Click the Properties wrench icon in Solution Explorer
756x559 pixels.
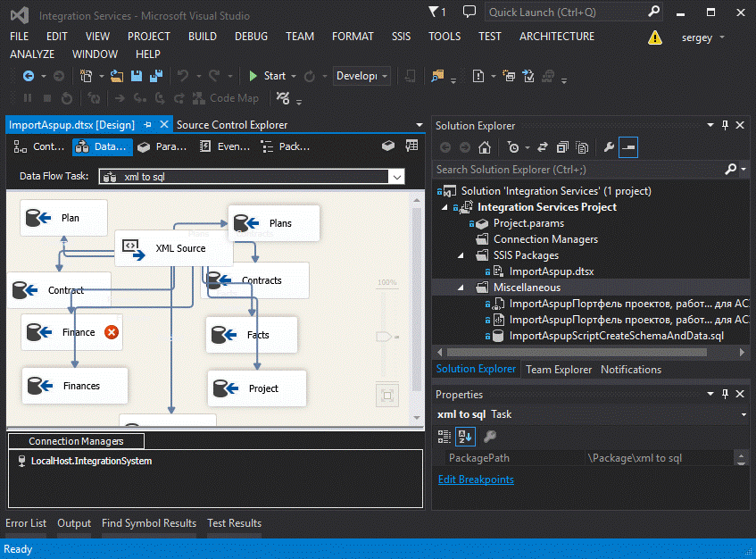[x=609, y=147]
